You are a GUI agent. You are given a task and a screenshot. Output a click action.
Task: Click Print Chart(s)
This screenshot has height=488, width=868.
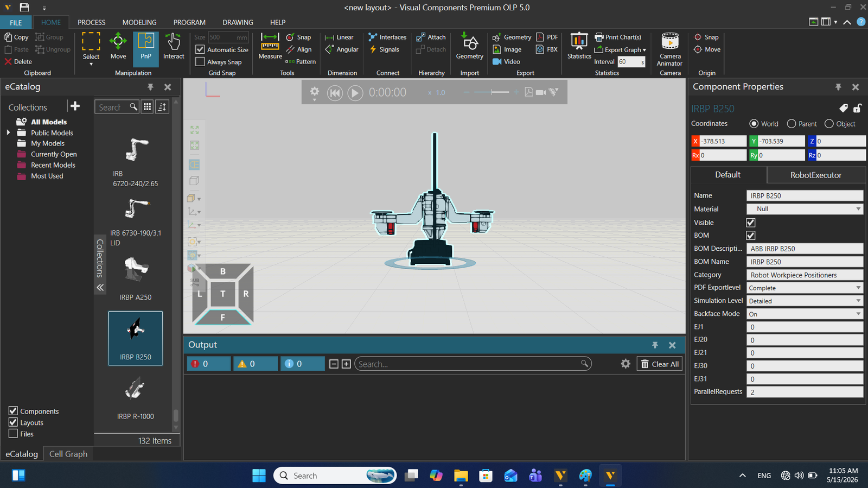point(618,37)
